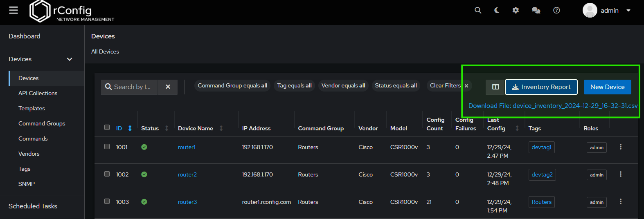Click green status icon for router1

tap(144, 147)
